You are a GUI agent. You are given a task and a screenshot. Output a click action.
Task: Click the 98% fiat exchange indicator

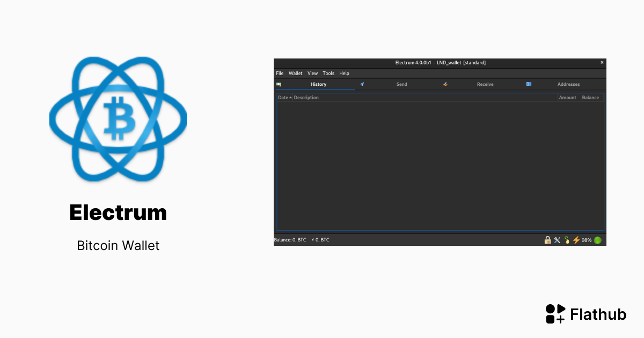click(x=586, y=240)
